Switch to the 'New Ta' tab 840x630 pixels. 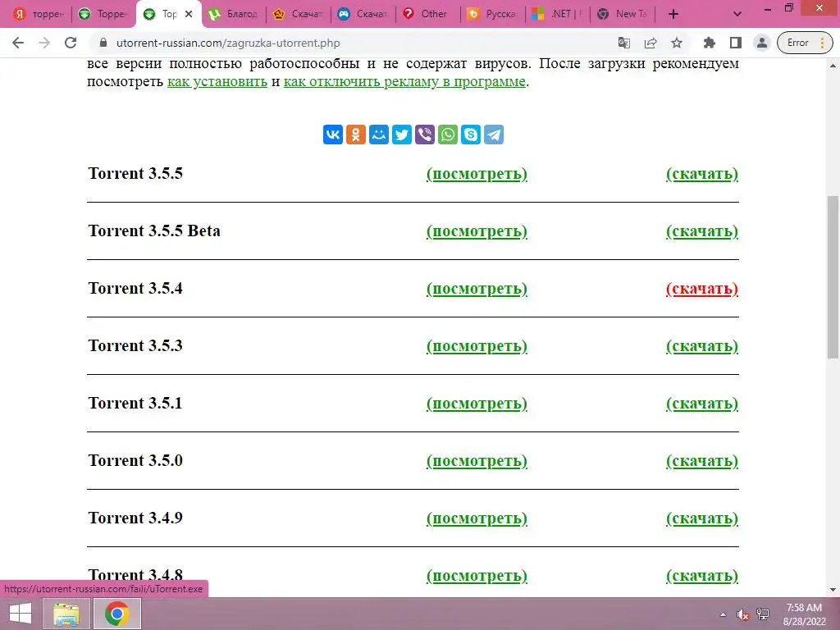623,14
